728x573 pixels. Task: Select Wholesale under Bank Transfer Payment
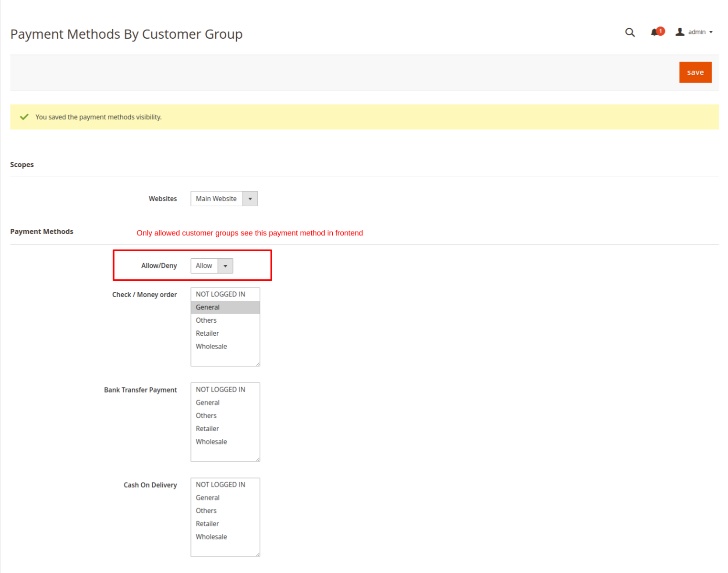211,442
